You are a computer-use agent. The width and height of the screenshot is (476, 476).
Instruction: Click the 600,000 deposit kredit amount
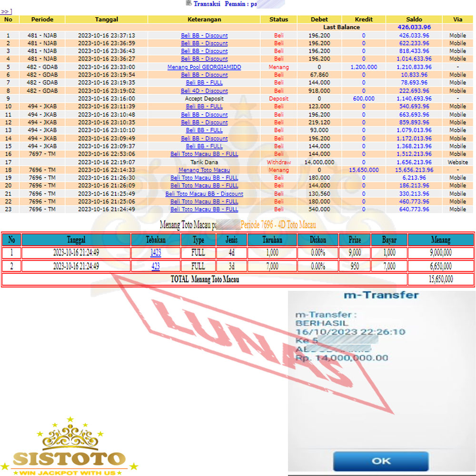tap(364, 99)
